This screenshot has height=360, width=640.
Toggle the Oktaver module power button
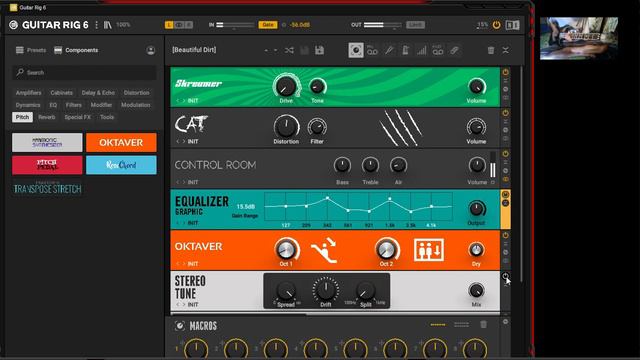point(505,235)
